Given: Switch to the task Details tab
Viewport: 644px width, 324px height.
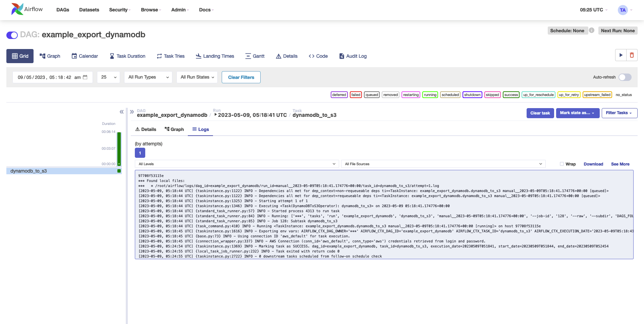Looking at the screenshot, I should (x=146, y=129).
